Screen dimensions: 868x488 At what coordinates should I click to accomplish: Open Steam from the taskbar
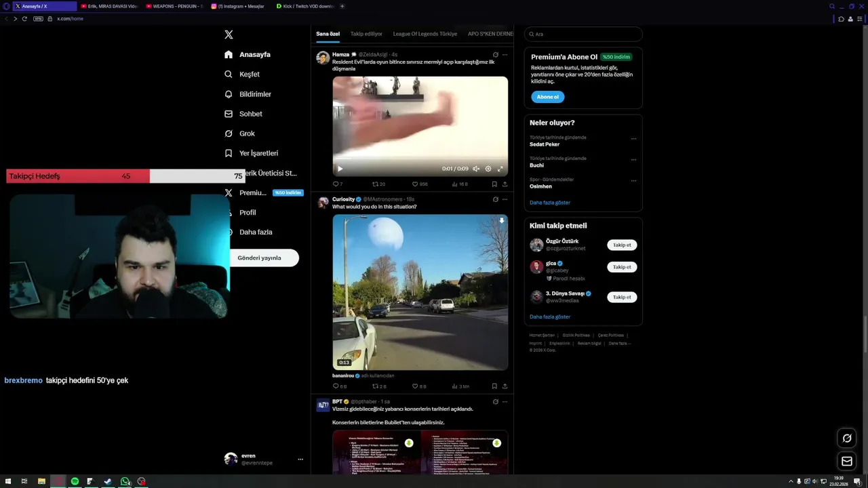coord(107,481)
